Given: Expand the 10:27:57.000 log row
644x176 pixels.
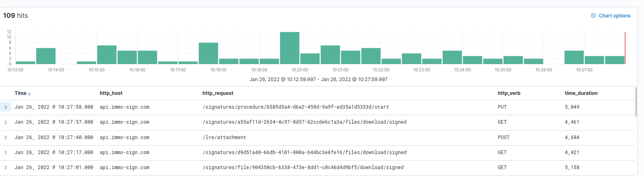Looking at the screenshot, I should tap(6, 122).
